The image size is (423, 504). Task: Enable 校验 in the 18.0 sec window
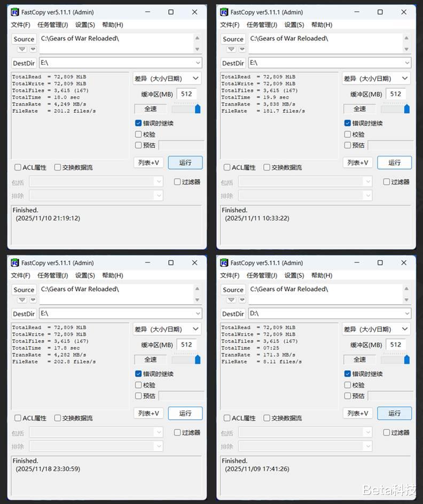pos(138,134)
